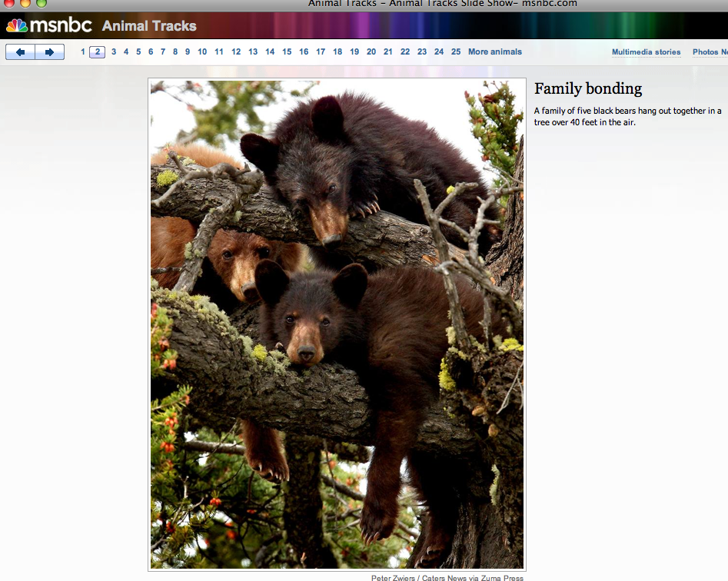Navigate to slide 20
Viewport: 728px width, 581px height.
pos(371,52)
